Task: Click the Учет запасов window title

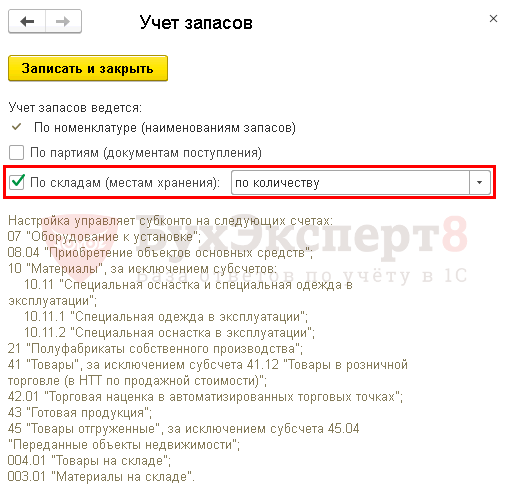Action: click(x=196, y=23)
